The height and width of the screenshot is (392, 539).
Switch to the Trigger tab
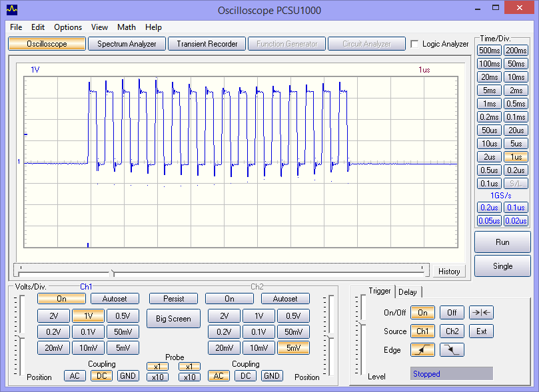pyautogui.click(x=380, y=291)
